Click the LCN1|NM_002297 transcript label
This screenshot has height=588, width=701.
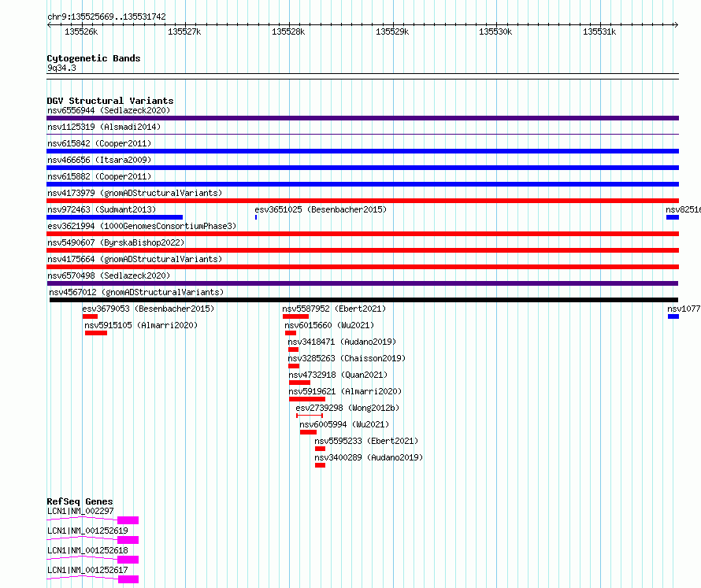coord(80,511)
